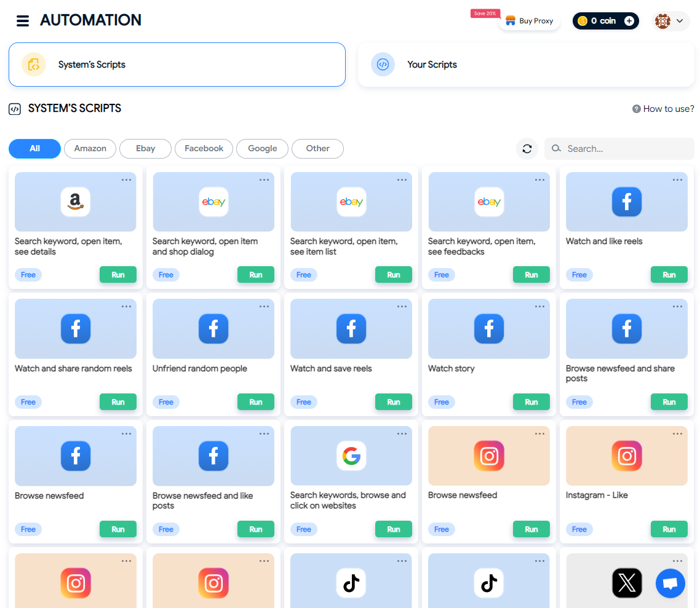700x608 pixels.
Task: Open the hamburger menu next to AUTOMATION
Action: click(x=23, y=20)
